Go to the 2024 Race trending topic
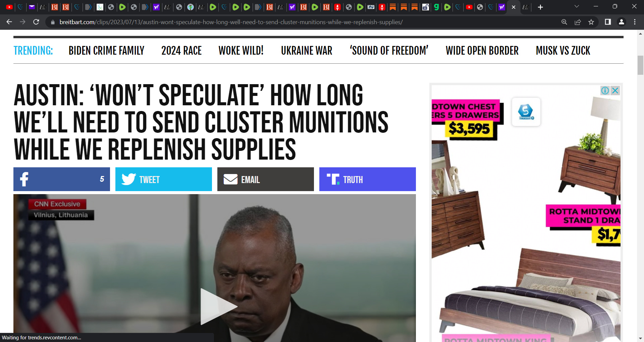Viewport: 644px width, 342px height. pyautogui.click(x=181, y=51)
